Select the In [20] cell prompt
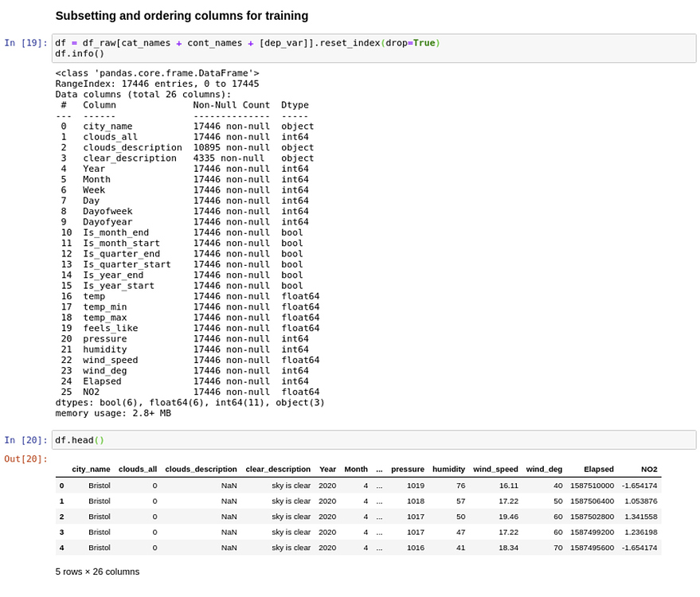Screen dimensions: 700x597 [25, 440]
